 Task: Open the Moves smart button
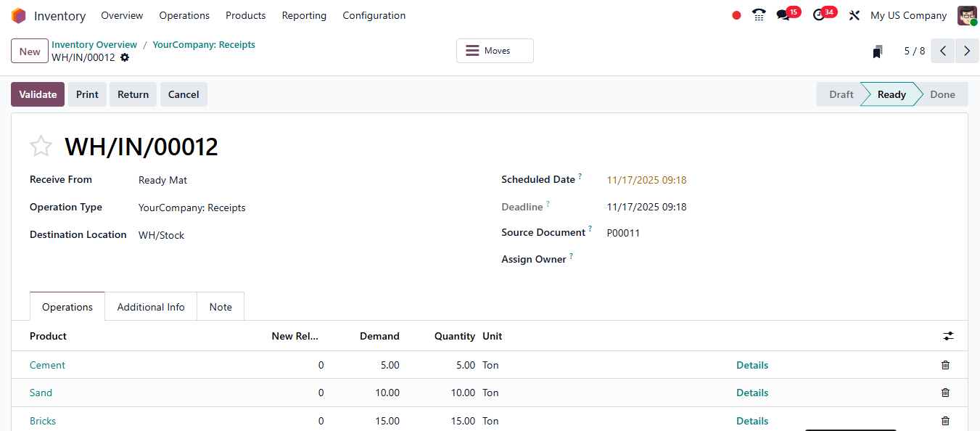click(x=495, y=51)
